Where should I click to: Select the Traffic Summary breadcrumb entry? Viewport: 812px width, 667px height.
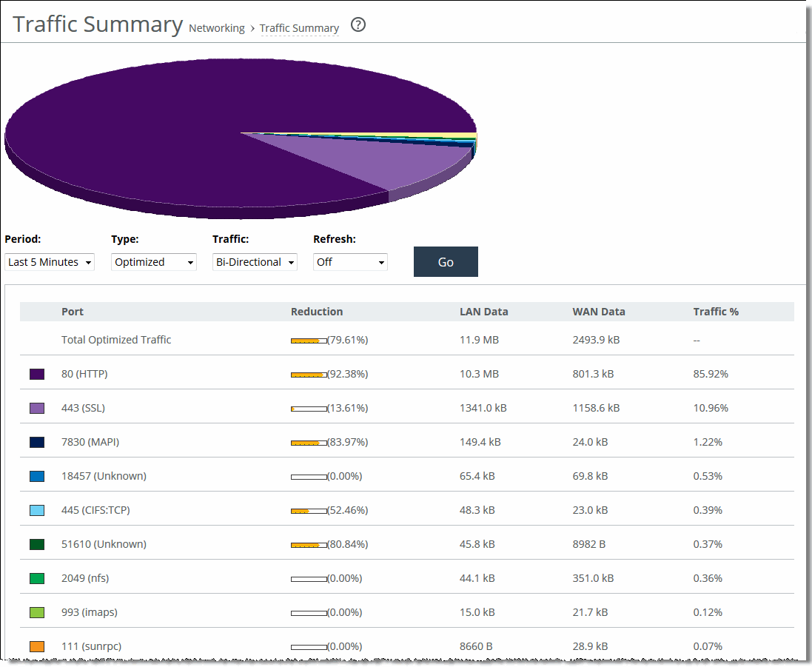(299, 28)
